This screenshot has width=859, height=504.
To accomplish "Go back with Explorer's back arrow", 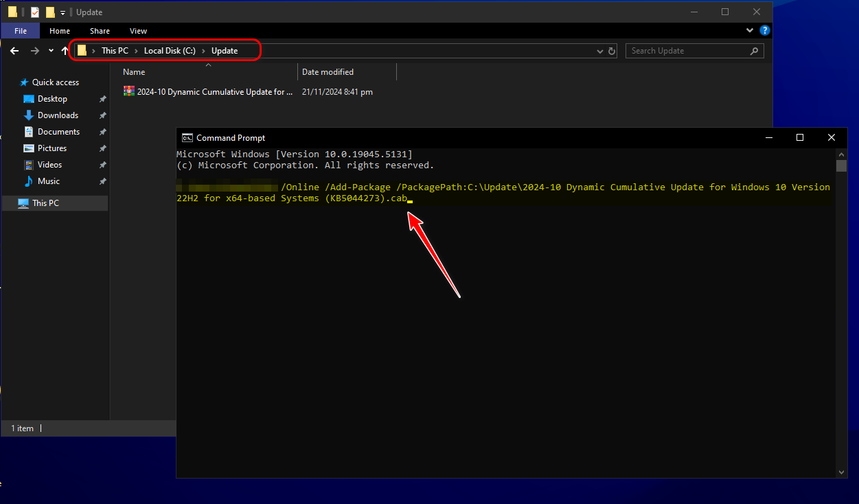I will 14,51.
